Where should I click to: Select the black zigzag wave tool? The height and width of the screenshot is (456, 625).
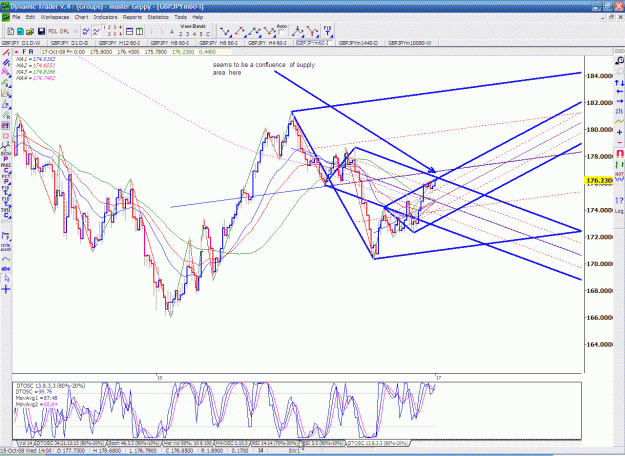(x=6, y=147)
